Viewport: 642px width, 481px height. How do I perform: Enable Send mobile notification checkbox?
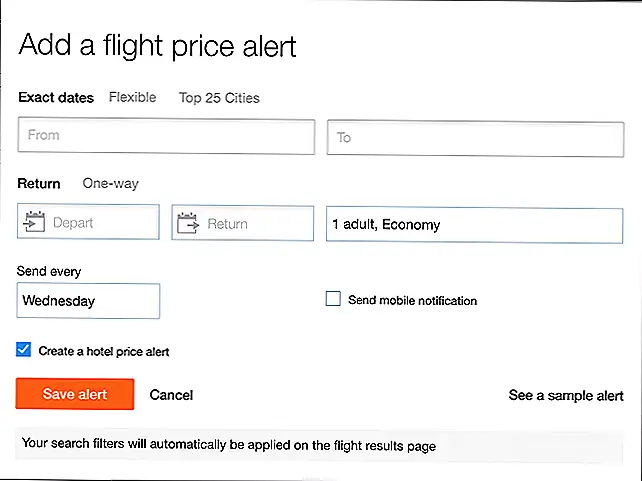point(333,299)
